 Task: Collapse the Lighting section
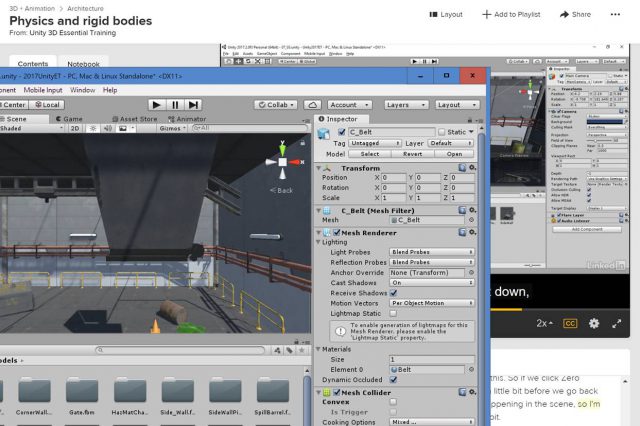point(319,242)
